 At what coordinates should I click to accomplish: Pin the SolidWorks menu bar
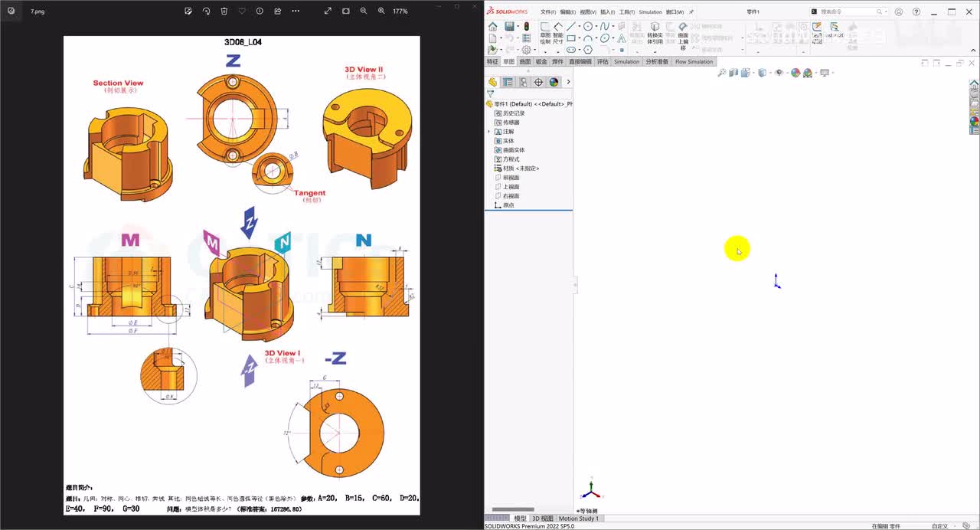point(691,12)
